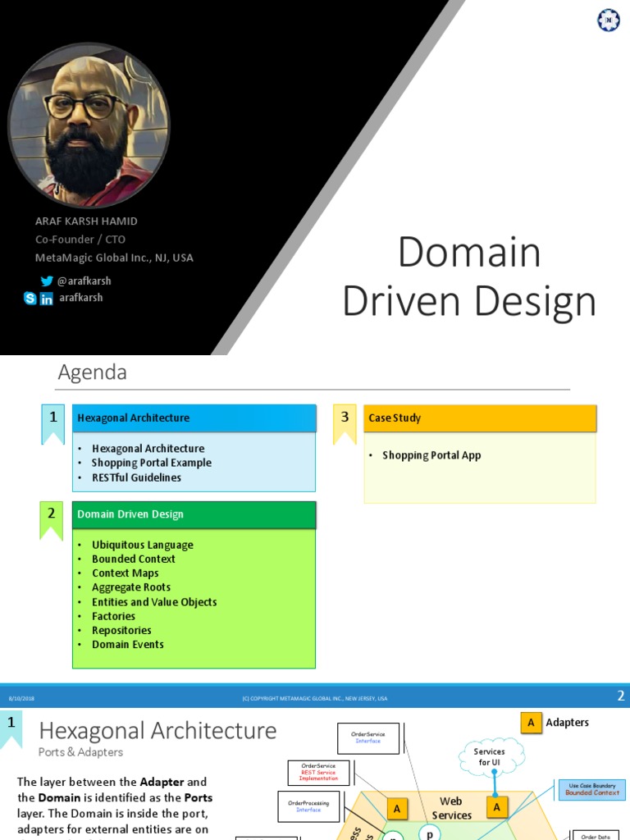The width and height of the screenshot is (630, 840).
Task: Click the Ubiquitous Language bullet
Action: click(143, 545)
